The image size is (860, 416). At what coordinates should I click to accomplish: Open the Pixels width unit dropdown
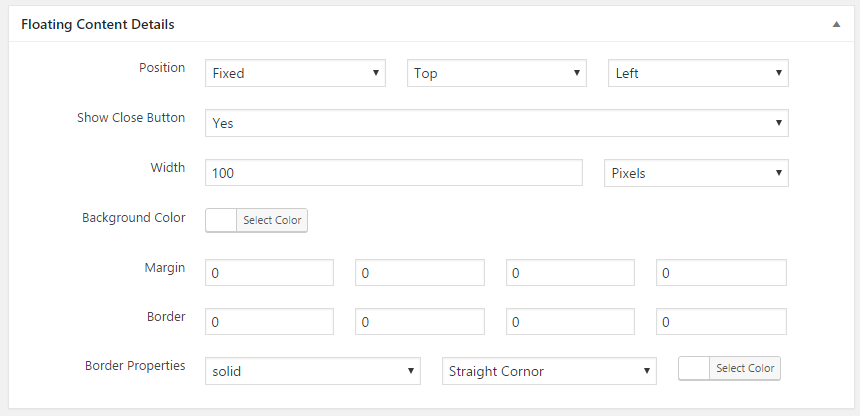click(697, 173)
